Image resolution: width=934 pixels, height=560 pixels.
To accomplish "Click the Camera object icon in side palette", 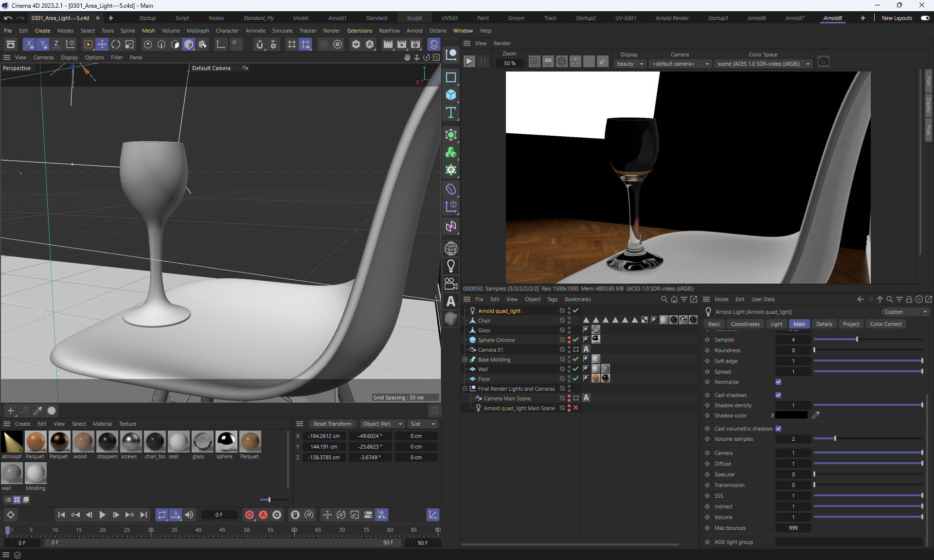I will tap(451, 283).
